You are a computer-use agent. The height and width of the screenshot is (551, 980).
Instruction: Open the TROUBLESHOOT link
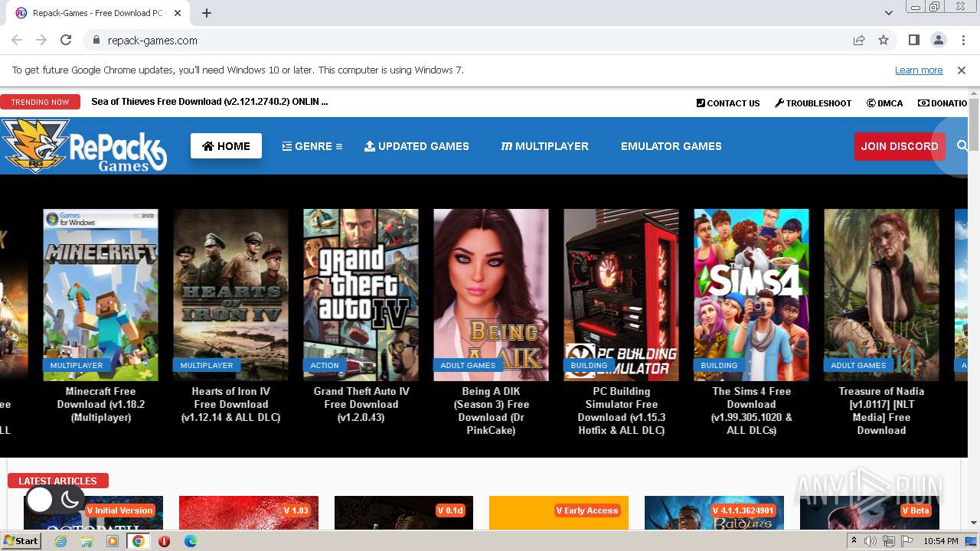pyautogui.click(x=813, y=103)
